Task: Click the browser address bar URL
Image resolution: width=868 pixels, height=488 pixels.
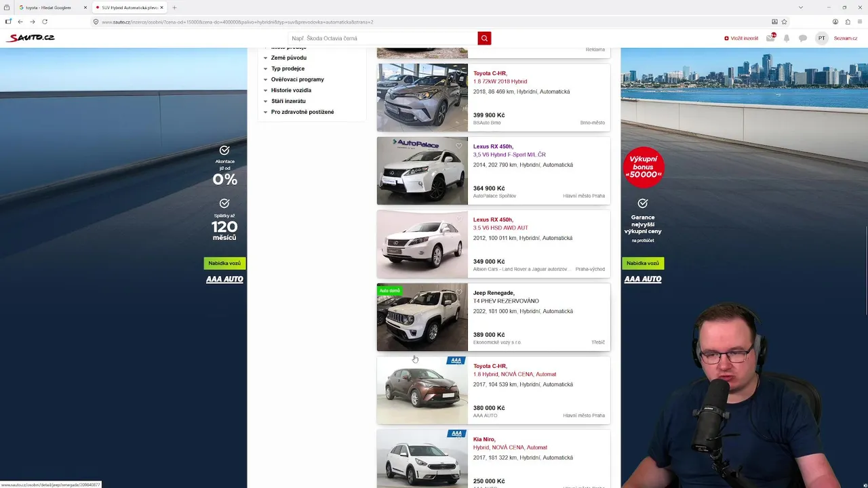Action: pyautogui.click(x=237, y=22)
